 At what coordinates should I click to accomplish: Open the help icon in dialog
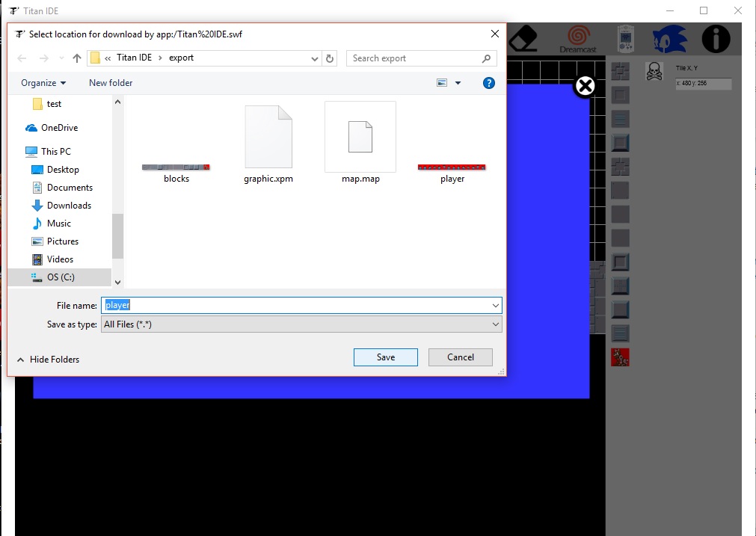coord(488,83)
